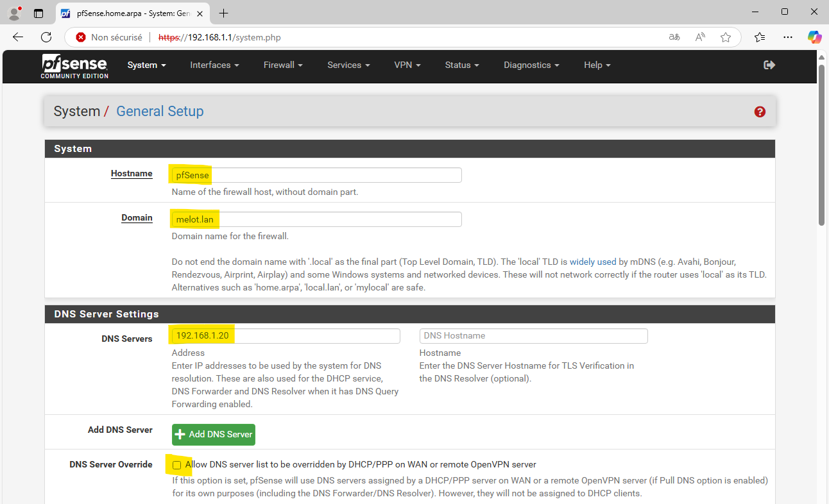The image size is (829, 504).
Task: Expand the VPN menu
Action: coord(407,65)
